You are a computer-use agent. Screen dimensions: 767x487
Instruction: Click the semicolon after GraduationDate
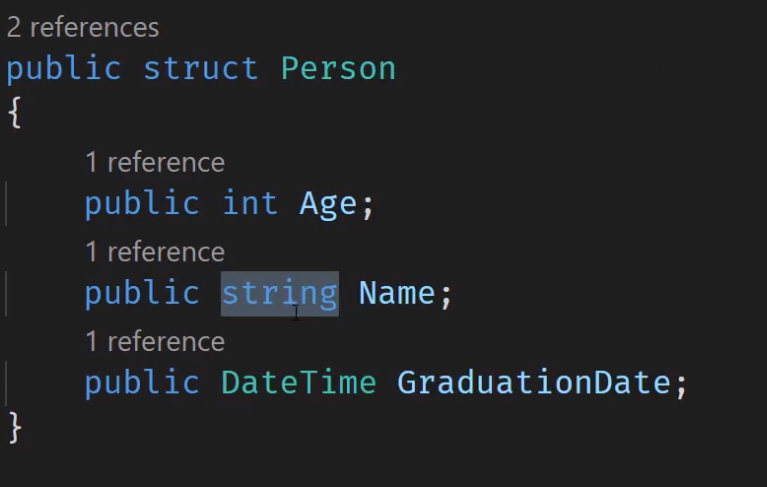click(681, 384)
